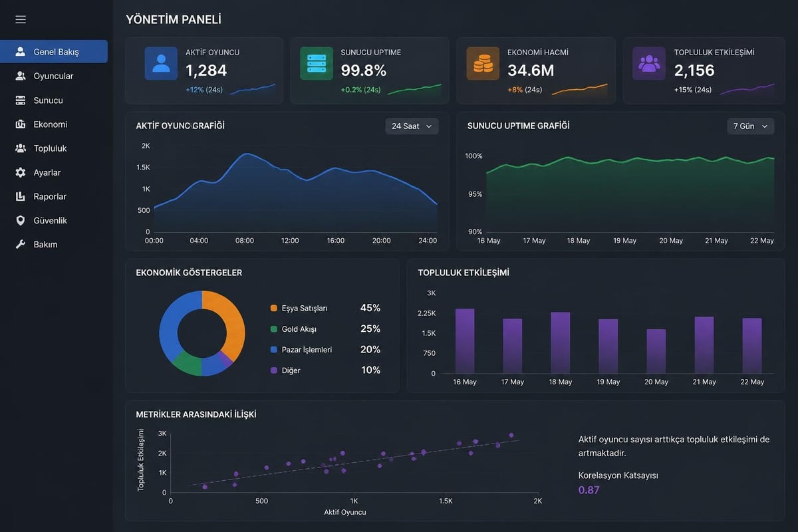The width and height of the screenshot is (798, 532).
Task: Select Güvenlik in the sidebar
Action: click(x=54, y=220)
